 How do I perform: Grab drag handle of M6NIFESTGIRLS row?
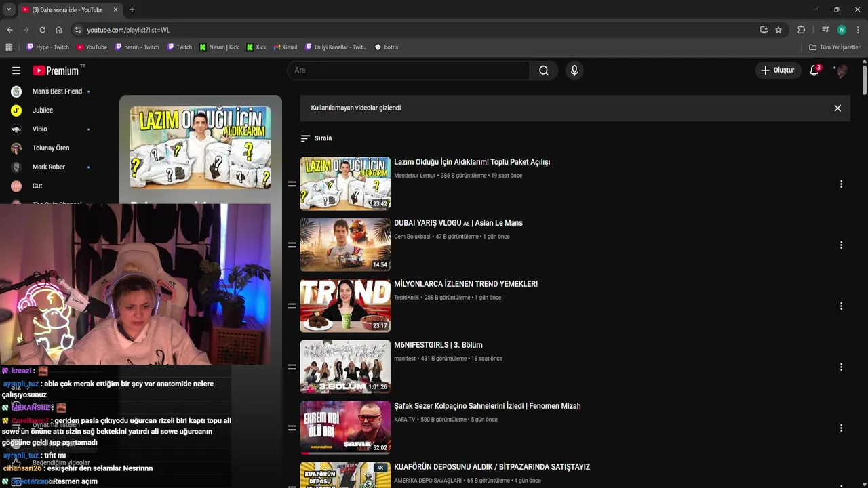(x=292, y=367)
